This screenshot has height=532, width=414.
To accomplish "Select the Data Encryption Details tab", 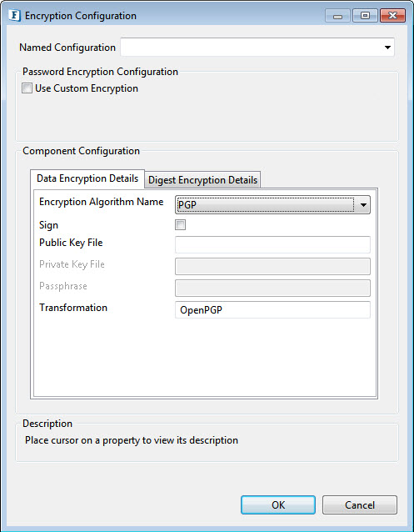I will pos(87,178).
